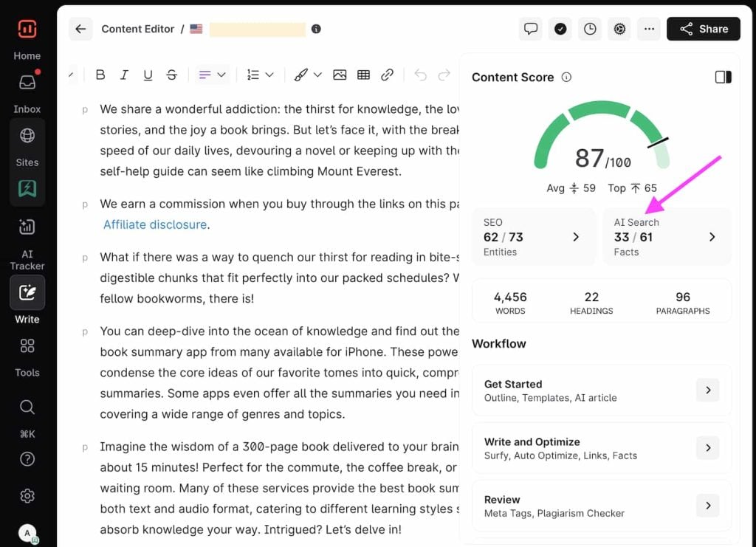The height and width of the screenshot is (547, 756).
Task: Go to Inbox in the sidebar
Action: pos(27,92)
